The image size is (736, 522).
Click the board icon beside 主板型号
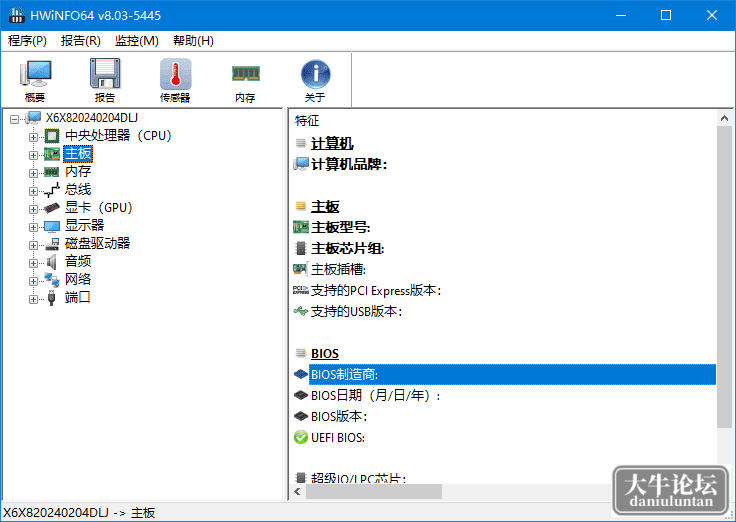point(301,227)
